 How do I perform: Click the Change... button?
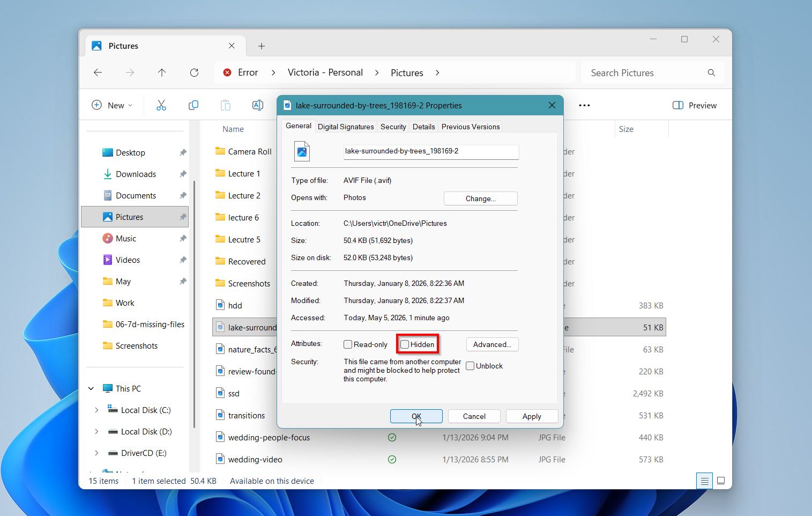[x=481, y=198]
